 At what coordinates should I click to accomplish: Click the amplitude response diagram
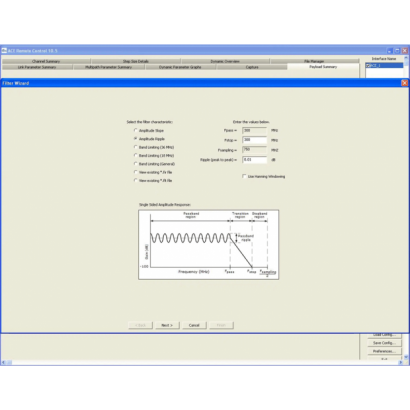[x=209, y=245]
